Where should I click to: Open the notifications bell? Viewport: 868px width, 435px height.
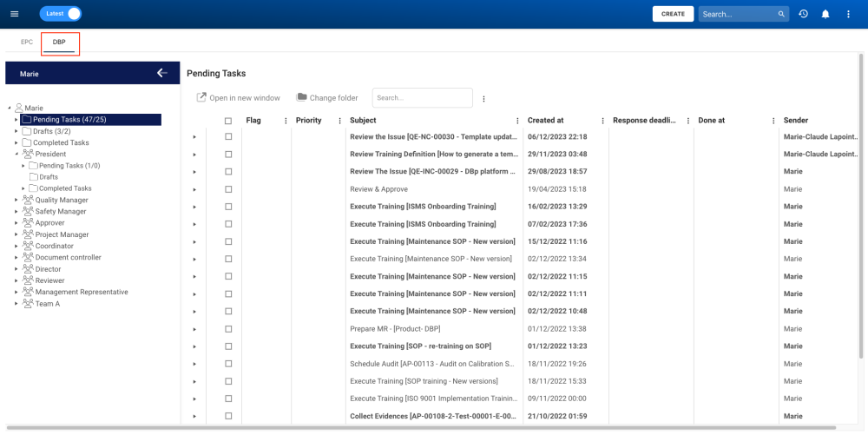(825, 14)
